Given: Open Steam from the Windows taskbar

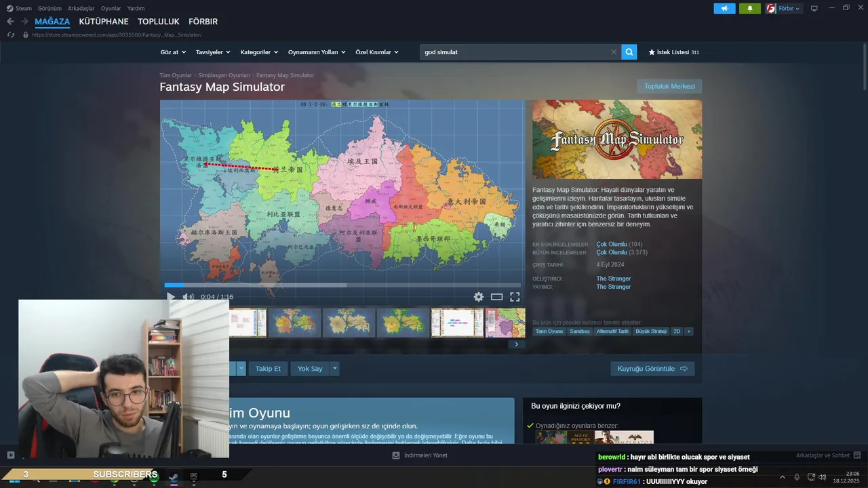Looking at the screenshot, I should tap(173, 476).
